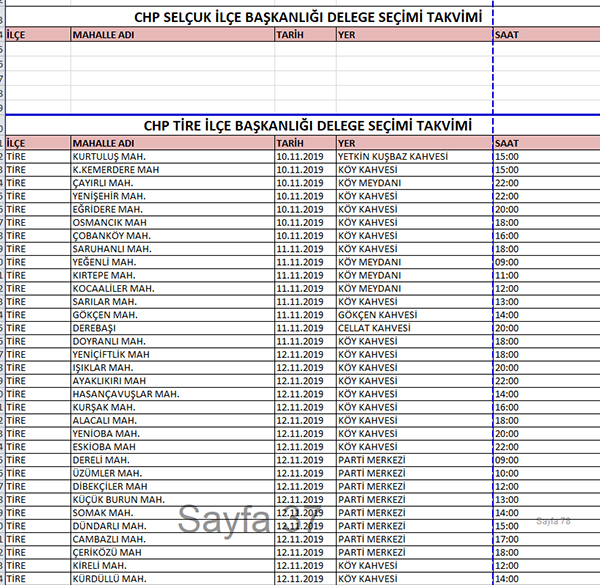Image resolution: width=600 pixels, height=585 pixels.
Task: Click the SAAT header in Tire table
Action: coord(546,143)
